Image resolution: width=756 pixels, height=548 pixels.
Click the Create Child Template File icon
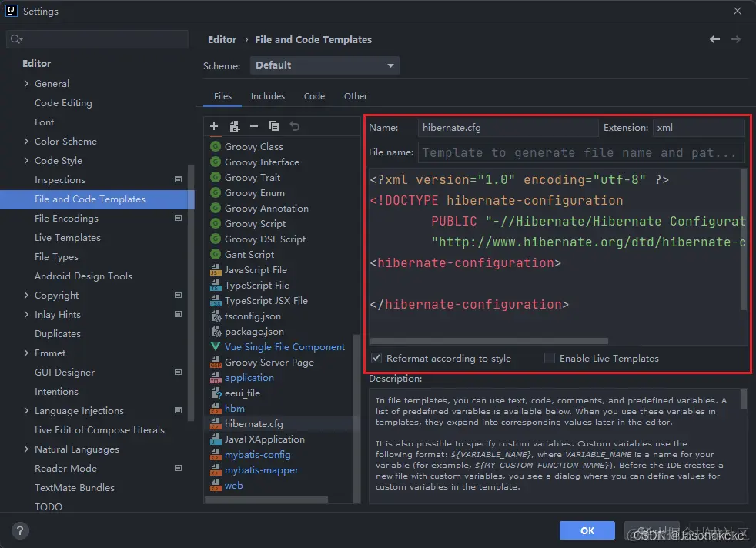(x=235, y=126)
